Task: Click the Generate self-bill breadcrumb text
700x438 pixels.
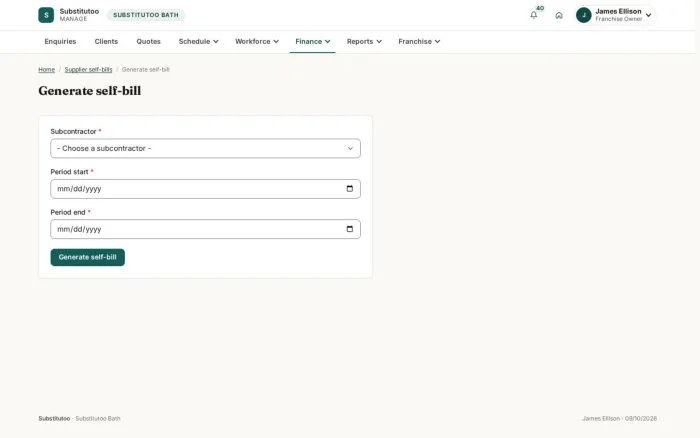Action: pyautogui.click(x=146, y=70)
